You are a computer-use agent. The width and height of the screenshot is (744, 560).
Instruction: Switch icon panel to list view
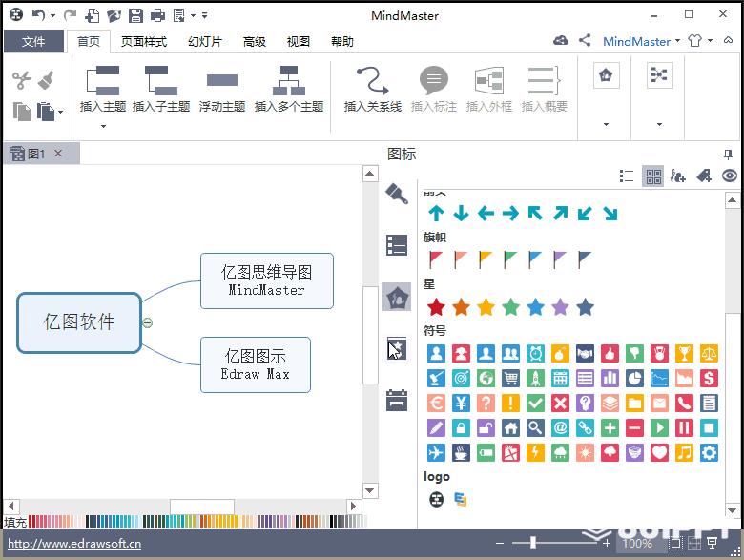pyautogui.click(x=627, y=176)
